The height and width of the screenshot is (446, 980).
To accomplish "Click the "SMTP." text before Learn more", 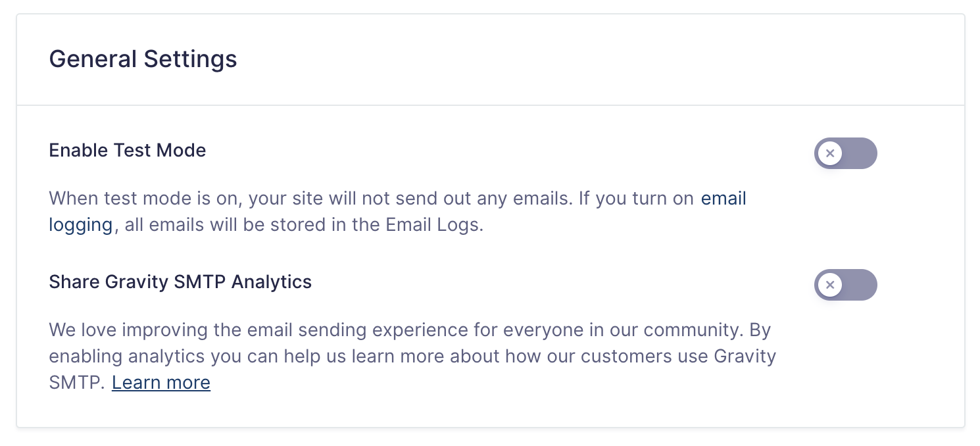I will tap(76, 382).
